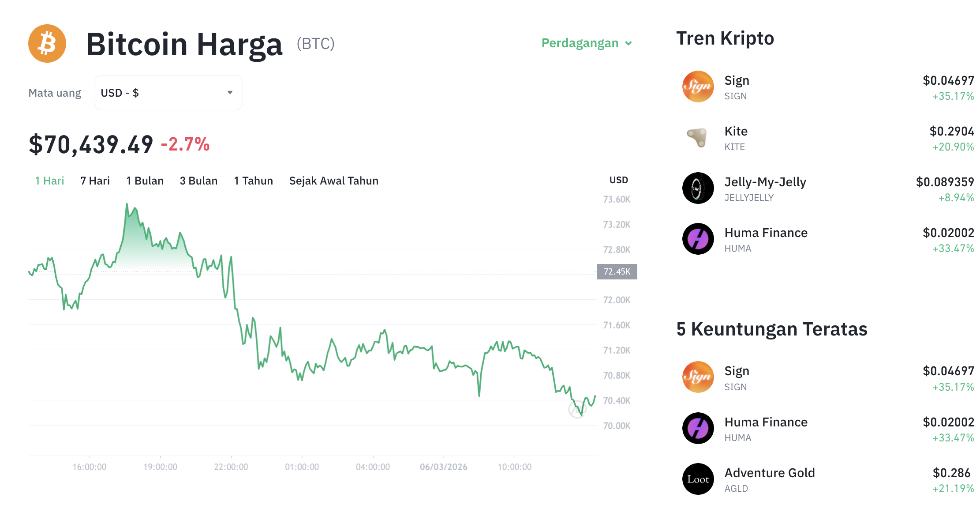Click the Huma Finance icon under Keuntungan Teratas
This screenshot has height=505, width=980.
tap(698, 428)
